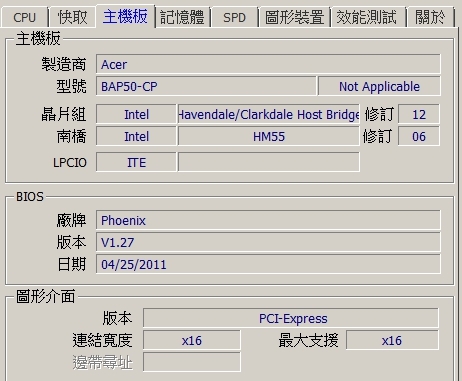Click the BIOS version V1.27 field
The width and height of the screenshot is (462, 381).
(x=268, y=242)
